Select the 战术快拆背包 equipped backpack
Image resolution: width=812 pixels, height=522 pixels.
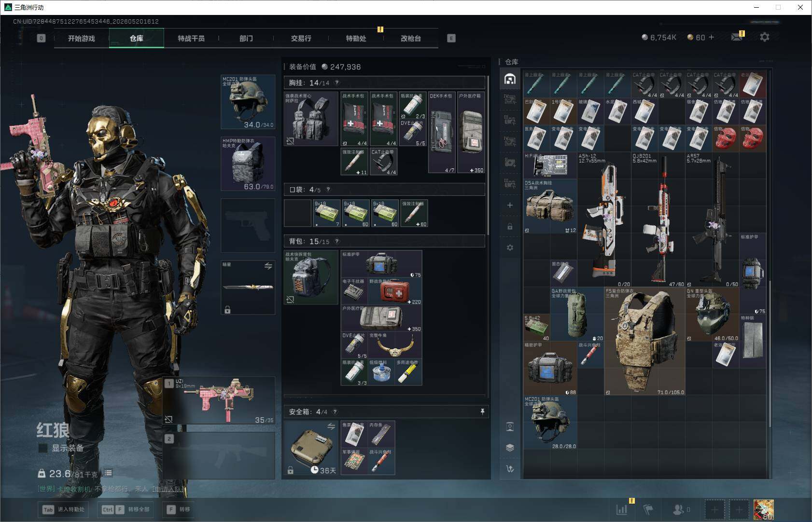point(311,277)
